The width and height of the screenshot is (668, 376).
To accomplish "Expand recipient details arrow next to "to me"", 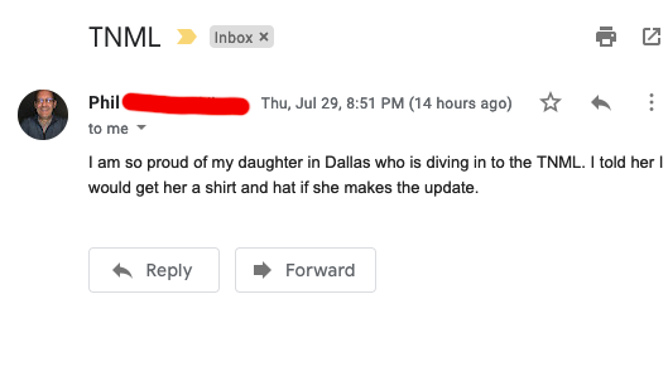I will point(141,127).
